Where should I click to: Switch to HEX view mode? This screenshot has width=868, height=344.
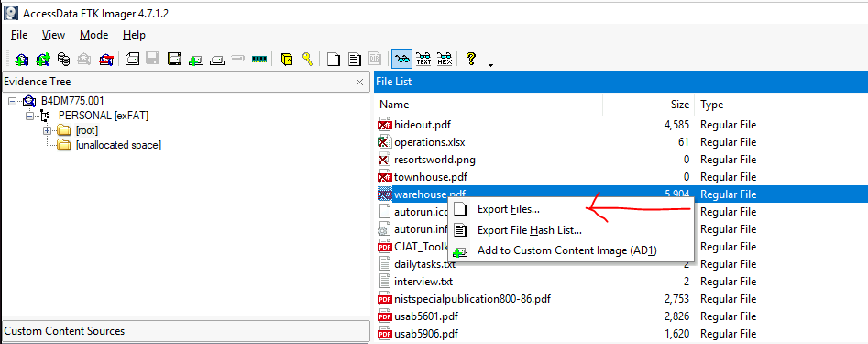coord(445,59)
